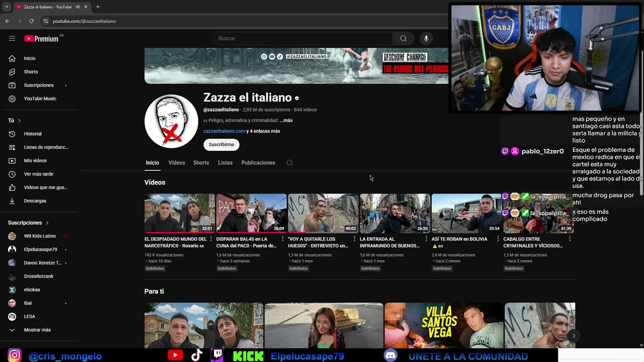Click the Suscribirme button
Screen dimensions: 644x362
221,144
